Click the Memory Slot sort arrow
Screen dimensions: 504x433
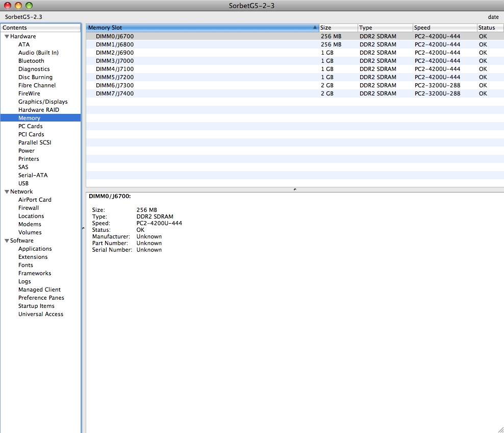coord(315,28)
